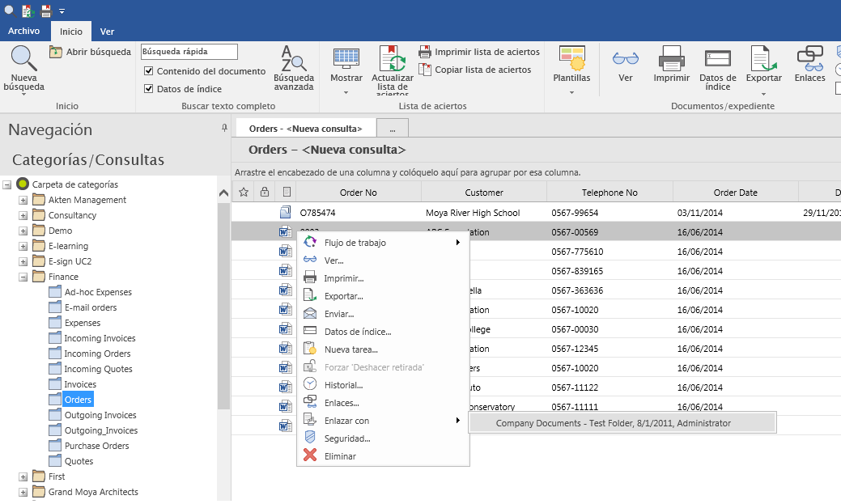Select the Orders - <Nueva consulta> tab
This screenshot has width=841, height=504.
tap(306, 129)
